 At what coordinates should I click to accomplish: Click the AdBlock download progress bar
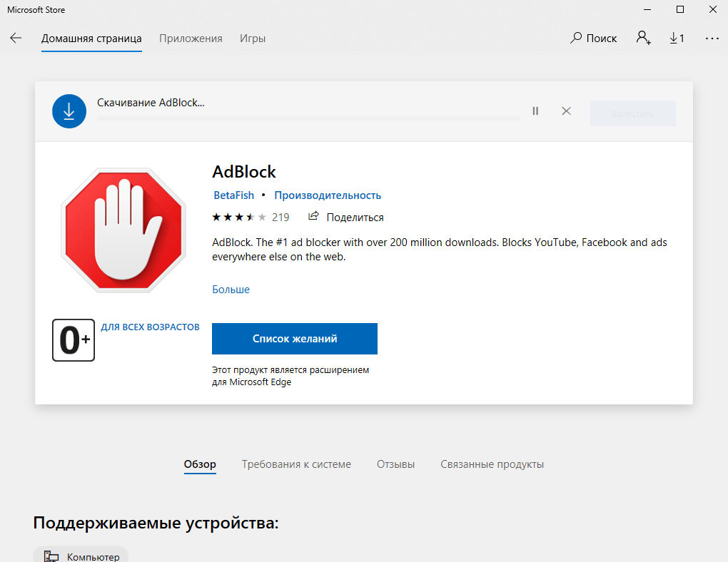pos(308,119)
